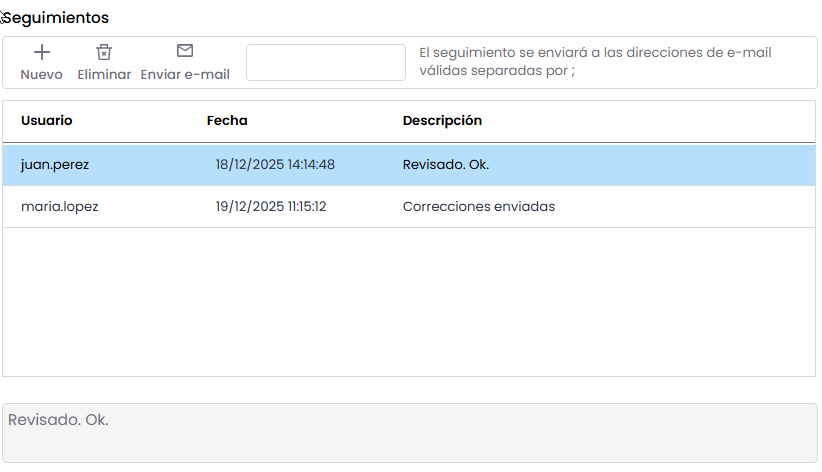Sort by the Descripción column header
This screenshot has height=472, width=822.
click(442, 121)
